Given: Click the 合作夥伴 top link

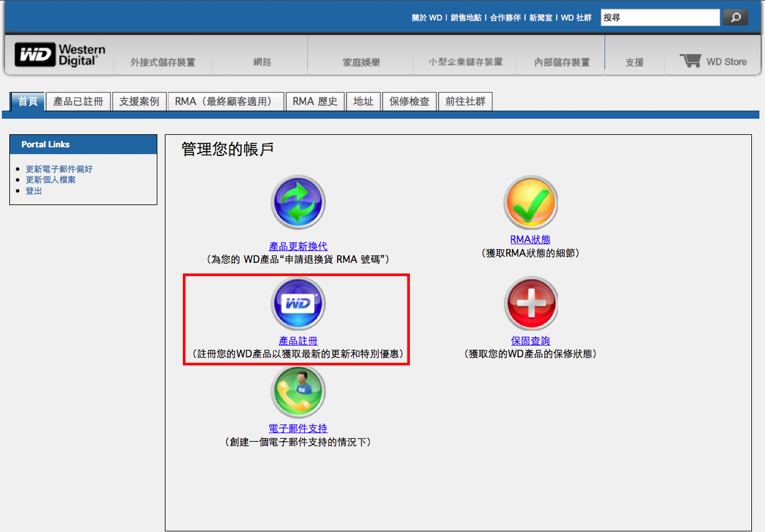Looking at the screenshot, I should pyautogui.click(x=505, y=18).
